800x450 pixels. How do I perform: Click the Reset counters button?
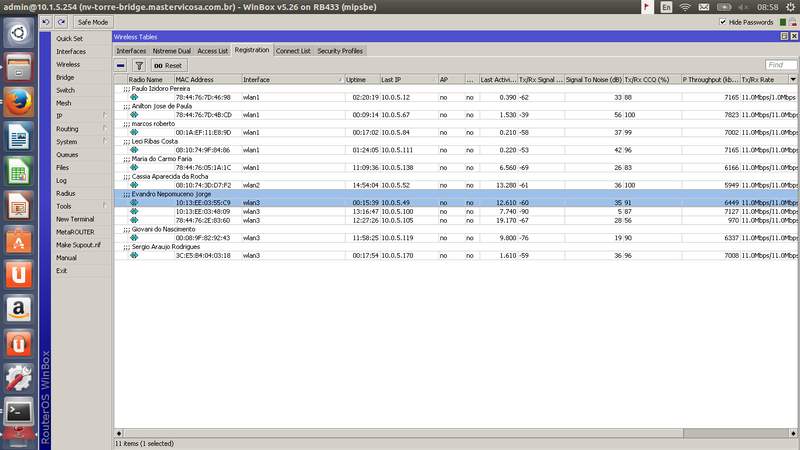point(168,65)
